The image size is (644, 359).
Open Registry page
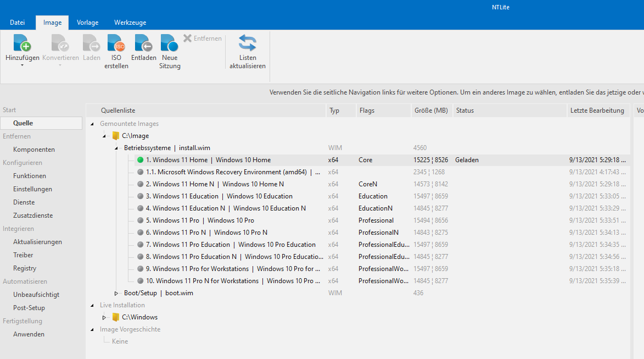pyautogui.click(x=25, y=268)
